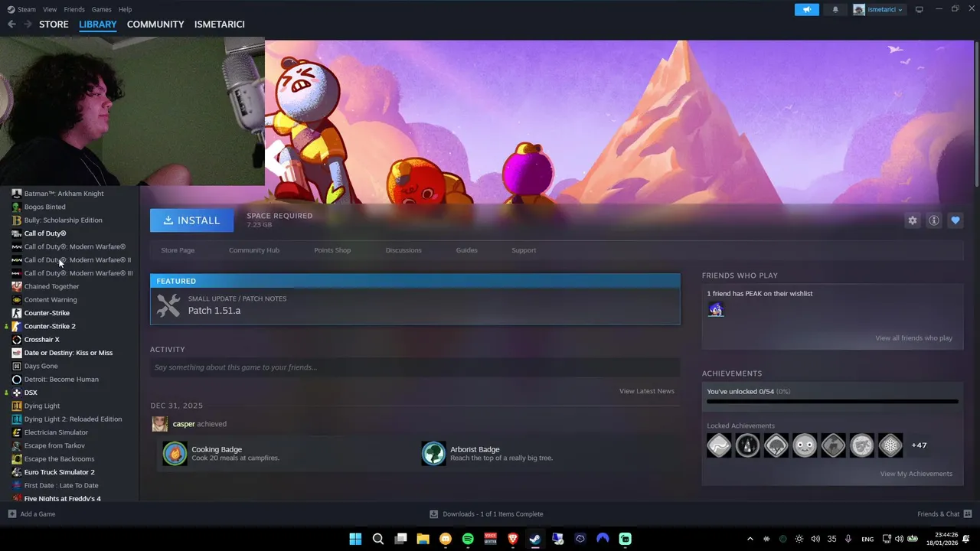Click Add a Game
Image resolution: width=980 pixels, height=551 pixels.
(31, 514)
